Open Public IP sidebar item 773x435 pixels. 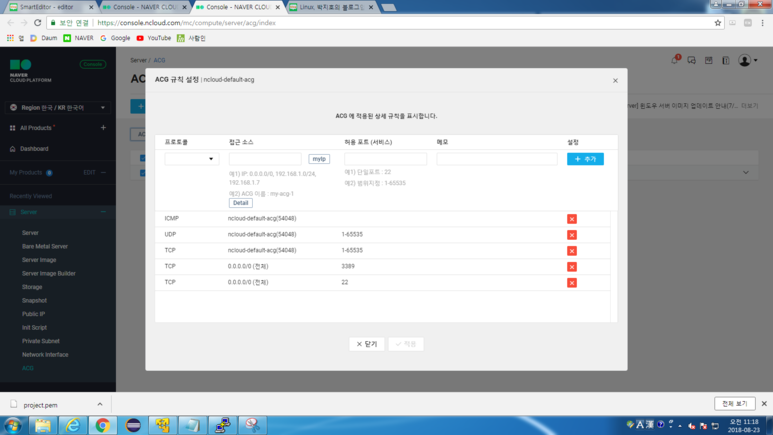(34, 314)
